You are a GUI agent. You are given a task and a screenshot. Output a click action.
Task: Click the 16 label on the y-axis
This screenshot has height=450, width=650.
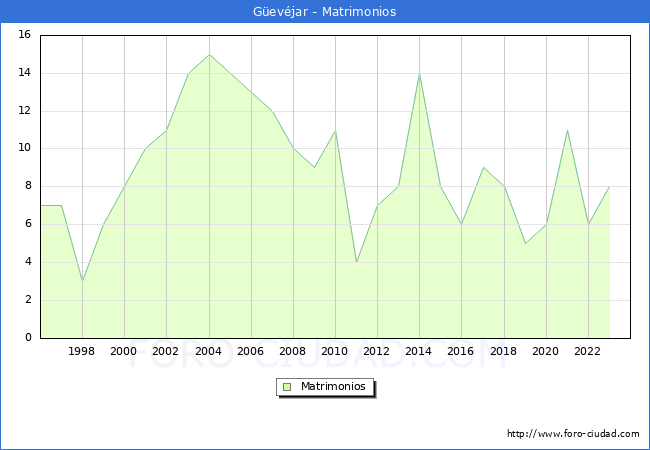coord(24,34)
